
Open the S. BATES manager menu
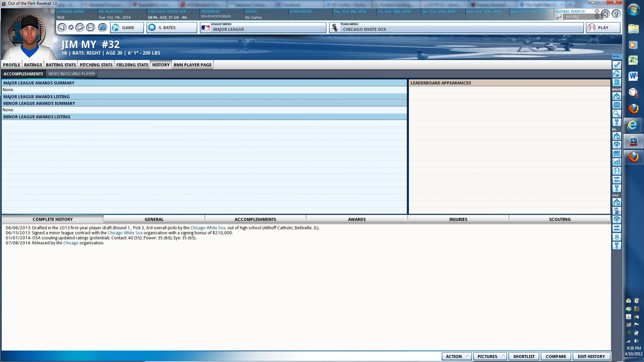(x=172, y=28)
